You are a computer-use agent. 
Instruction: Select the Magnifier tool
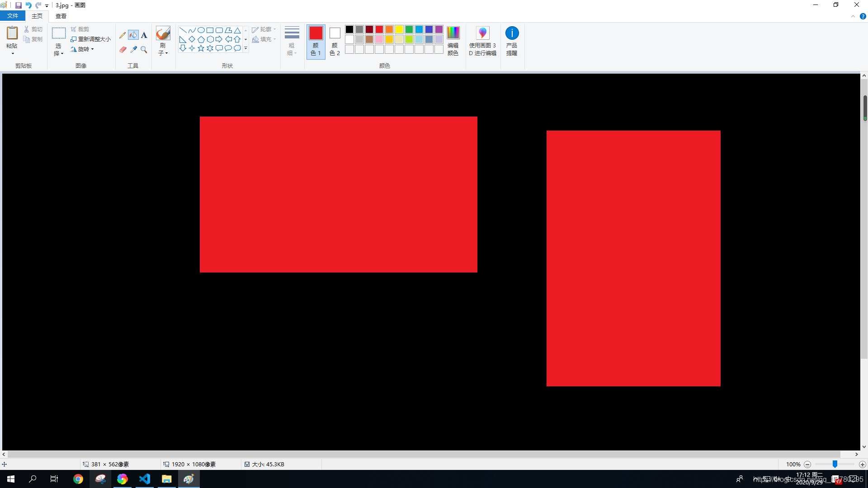point(144,49)
